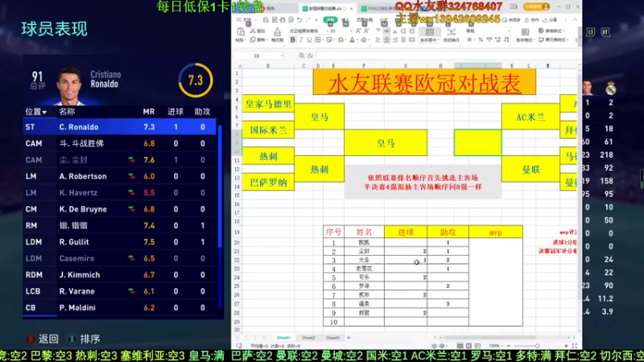The width and height of the screenshot is (644, 362).
Task: Click the decrease font size icon
Action: pyautogui.click(x=366, y=31)
